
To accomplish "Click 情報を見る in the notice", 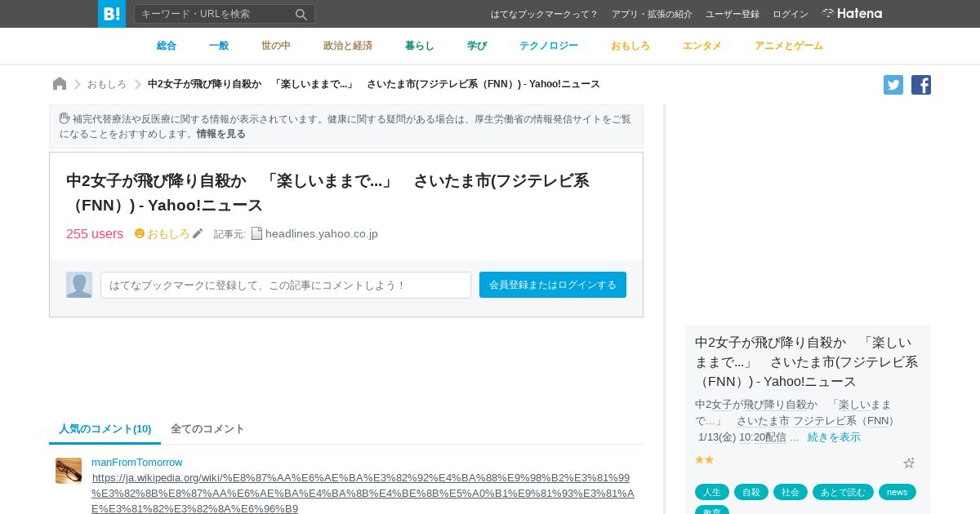I will pos(220,134).
